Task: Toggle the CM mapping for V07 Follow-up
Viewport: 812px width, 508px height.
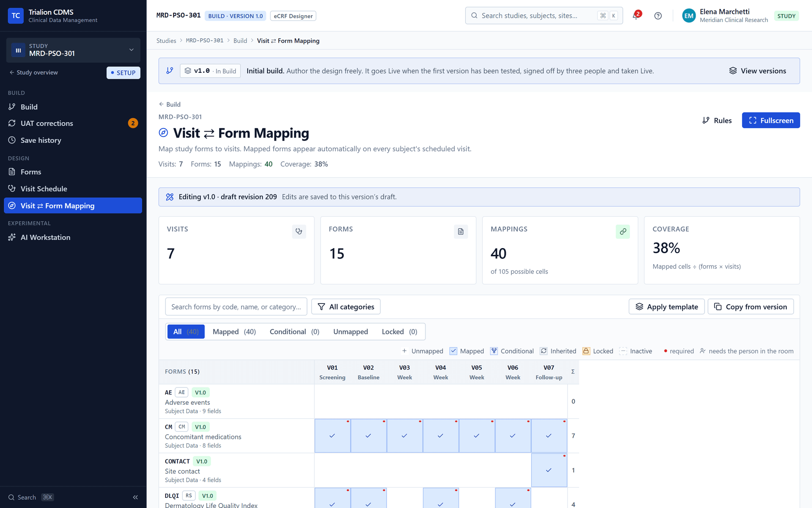Action: point(549,436)
